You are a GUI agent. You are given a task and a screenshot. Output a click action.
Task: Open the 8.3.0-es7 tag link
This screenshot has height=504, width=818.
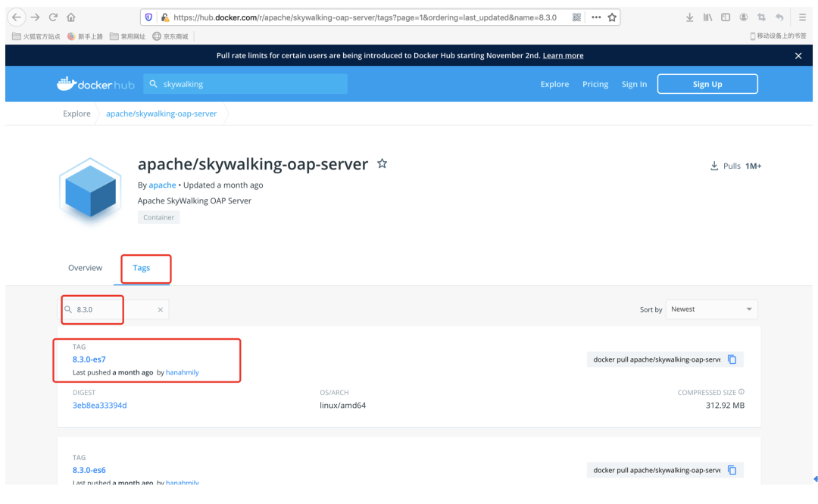tap(89, 359)
